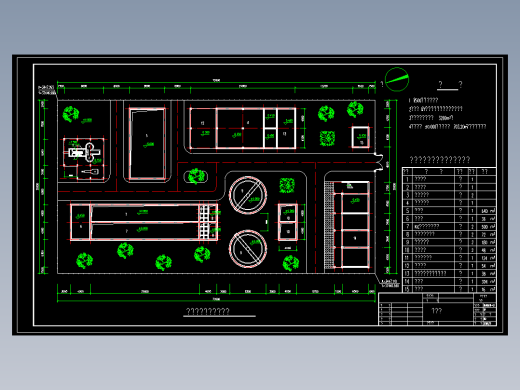Click the square hatched shrub beside building 15
The image size is (520, 390).
point(327,138)
